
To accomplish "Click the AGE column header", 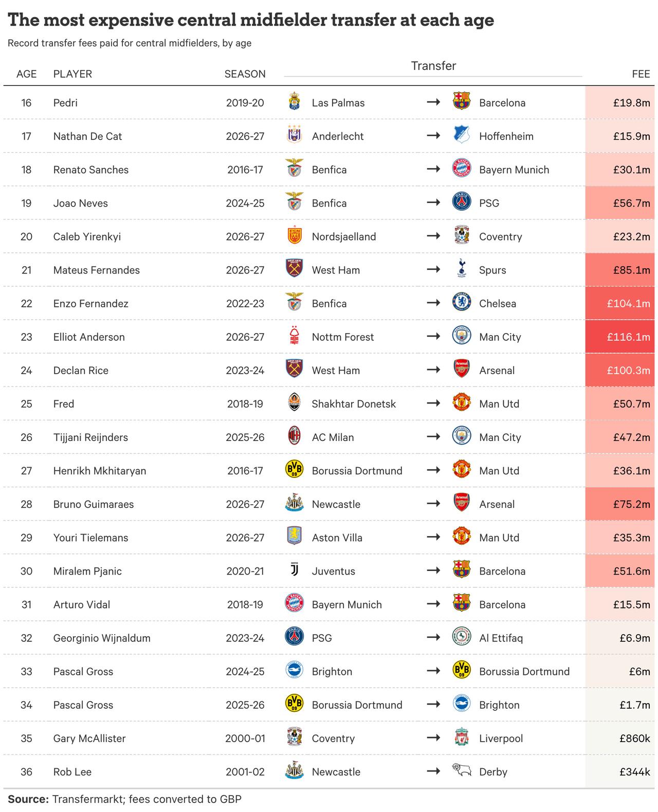I will 26,74.
